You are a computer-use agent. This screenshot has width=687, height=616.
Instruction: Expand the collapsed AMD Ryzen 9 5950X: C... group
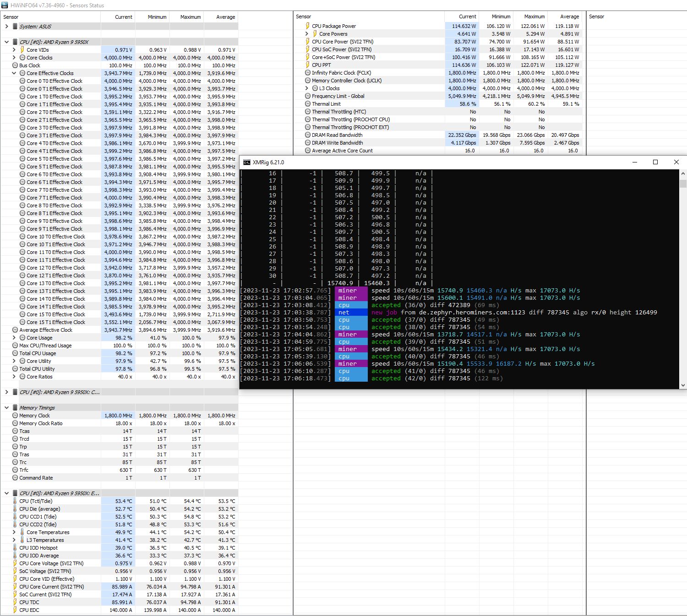click(x=6, y=392)
